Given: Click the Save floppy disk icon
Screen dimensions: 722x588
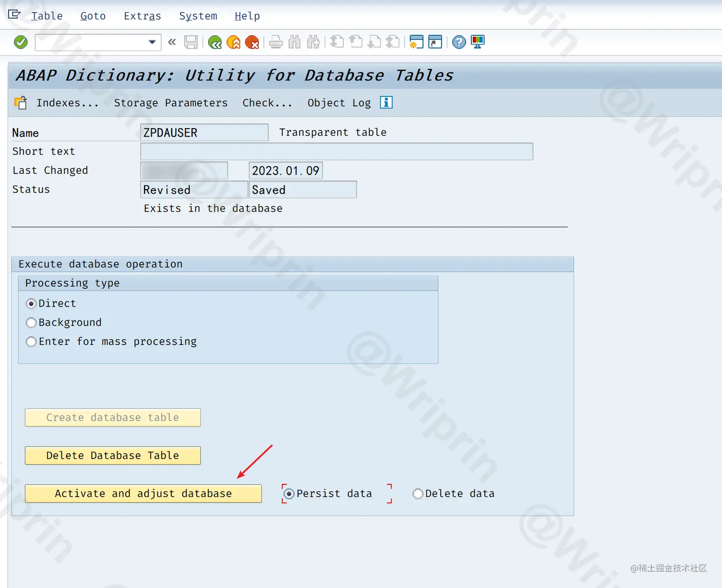Looking at the screenshot, I should point(191,42).
